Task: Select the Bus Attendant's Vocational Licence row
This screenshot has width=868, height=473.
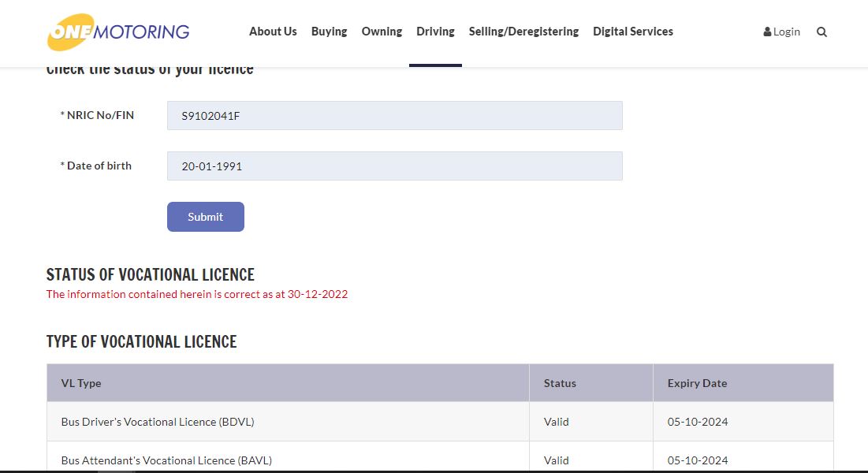Action: [x=166, y=460]
